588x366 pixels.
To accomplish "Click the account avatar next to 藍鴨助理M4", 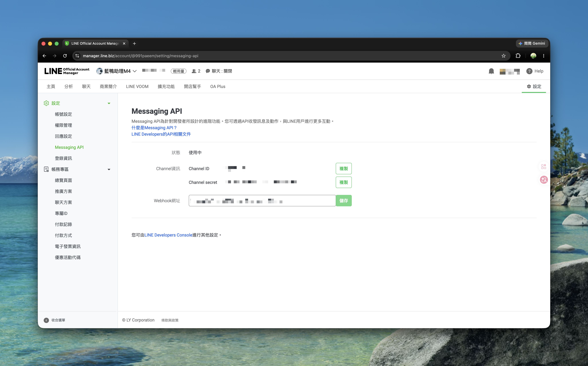I will coord(99,71).
